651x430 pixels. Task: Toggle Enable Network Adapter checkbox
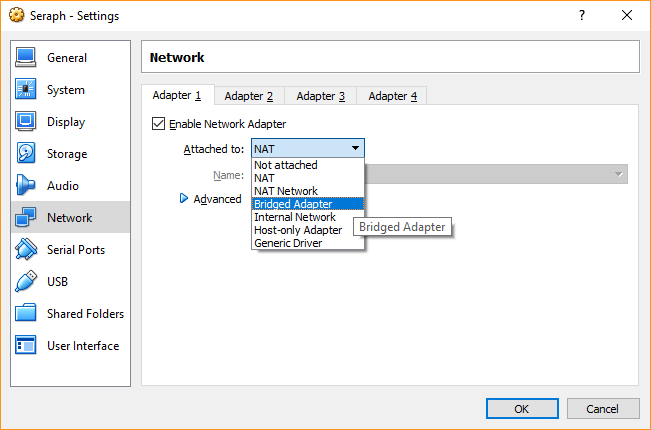[158, 124]
